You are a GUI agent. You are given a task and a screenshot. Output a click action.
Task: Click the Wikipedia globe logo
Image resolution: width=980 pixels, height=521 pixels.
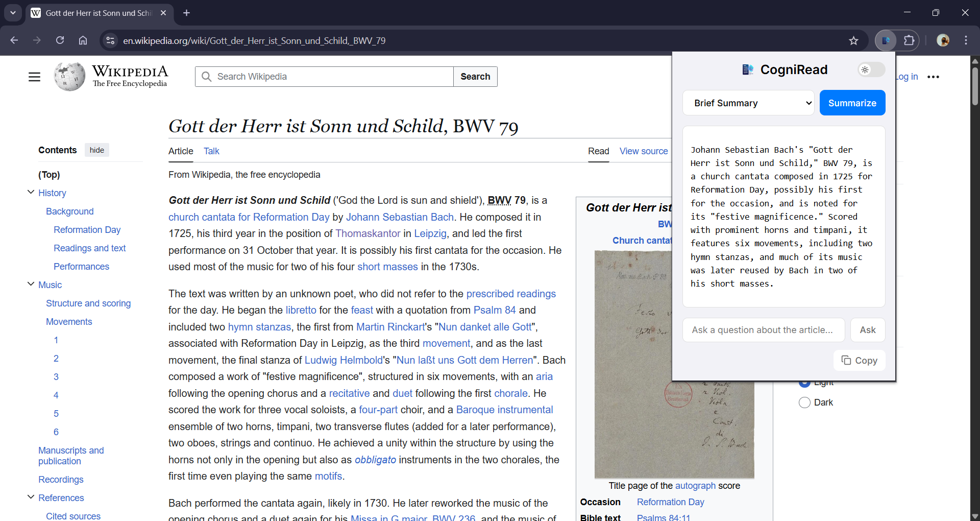tap(69, 77)
